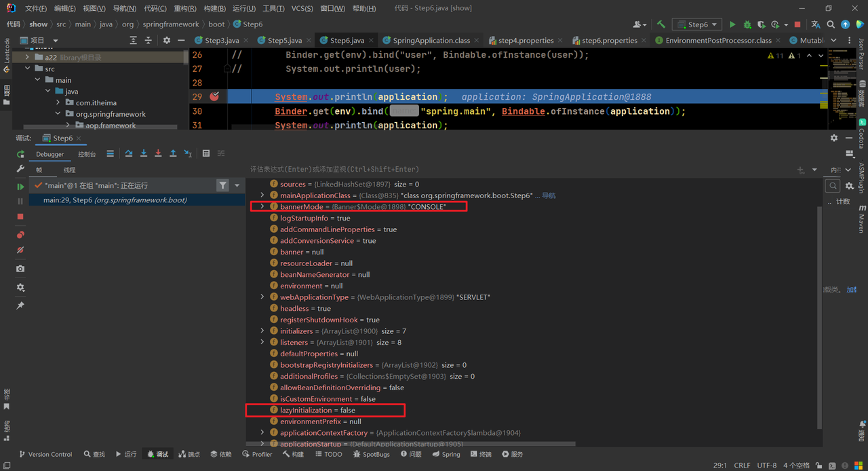Open the translate tool icon

pos(816,24)
